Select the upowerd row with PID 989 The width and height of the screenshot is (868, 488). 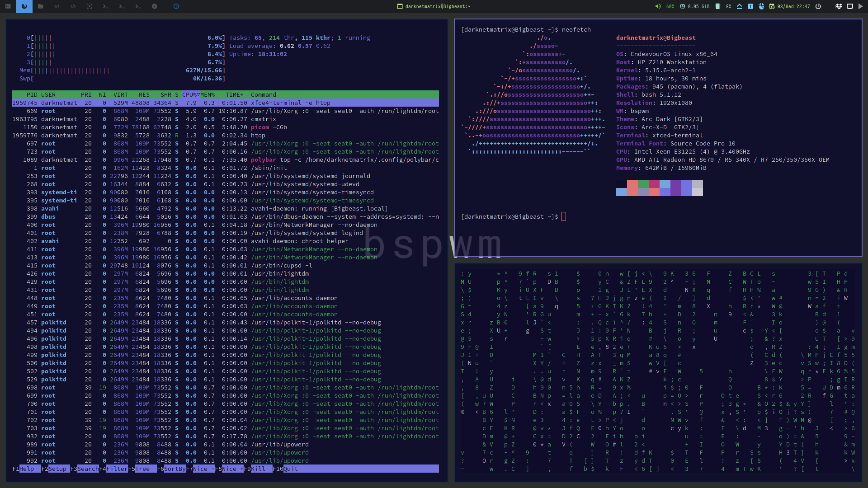(x=226, y=444)
